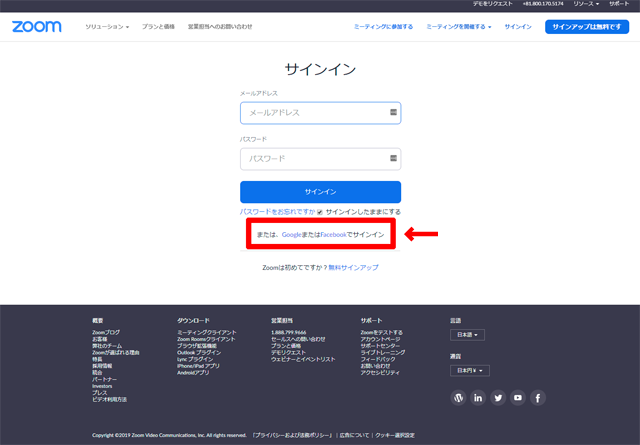
Task: Open フィードバック footer link
Action: pos(378,359)
